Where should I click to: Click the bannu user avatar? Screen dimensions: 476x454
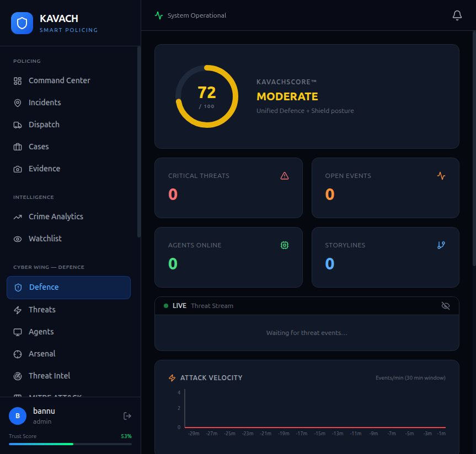tap(18, 416)
